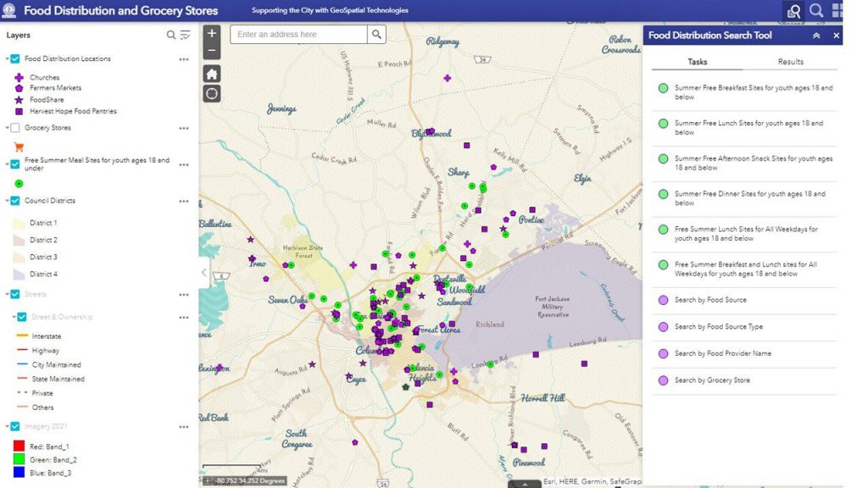Return map to home extent
Screen dimensions: 868x488
point(212,74)
